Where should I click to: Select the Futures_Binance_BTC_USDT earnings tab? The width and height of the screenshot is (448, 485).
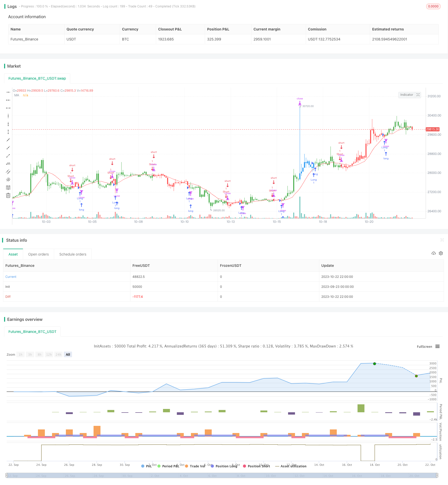click(x=32, y=332)
